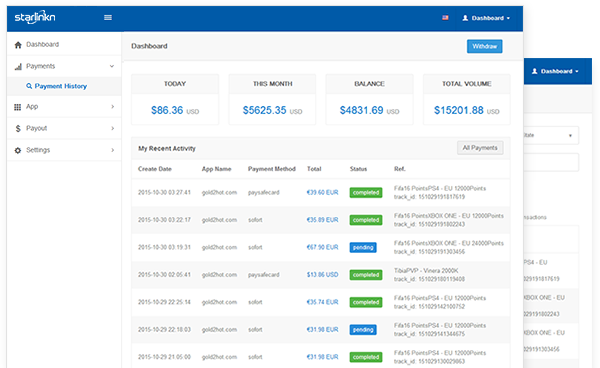Open Payment History in sidebar

point(57,86)
